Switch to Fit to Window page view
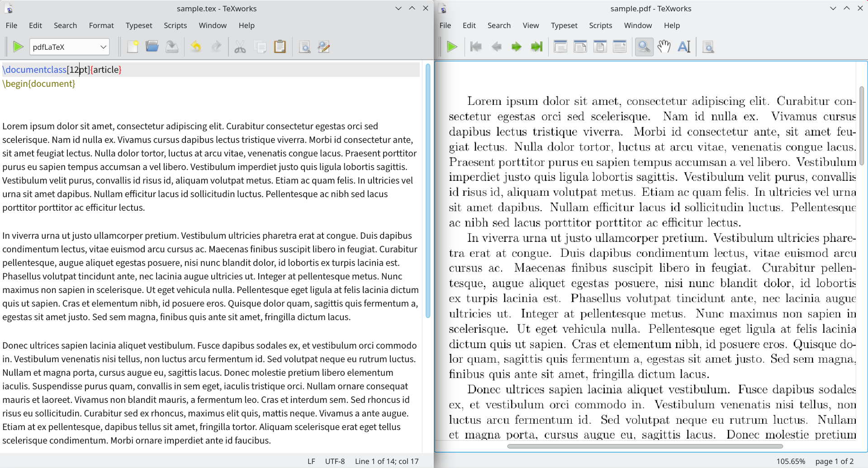The width and height of the screenshot is (868, 468). coord(560,47)
